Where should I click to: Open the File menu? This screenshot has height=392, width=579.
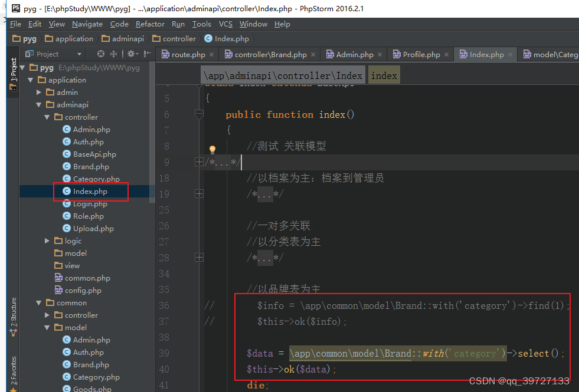(15, 24)
